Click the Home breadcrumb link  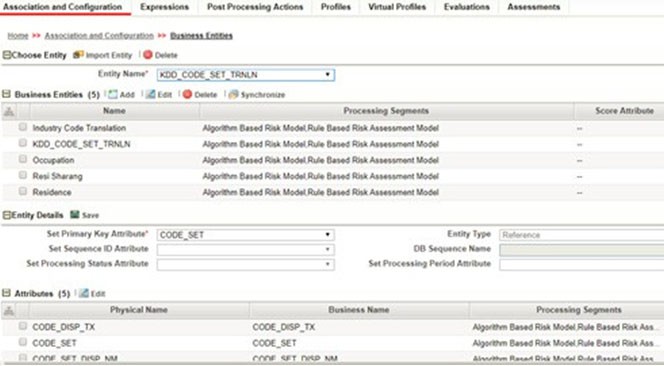[18, 36]
